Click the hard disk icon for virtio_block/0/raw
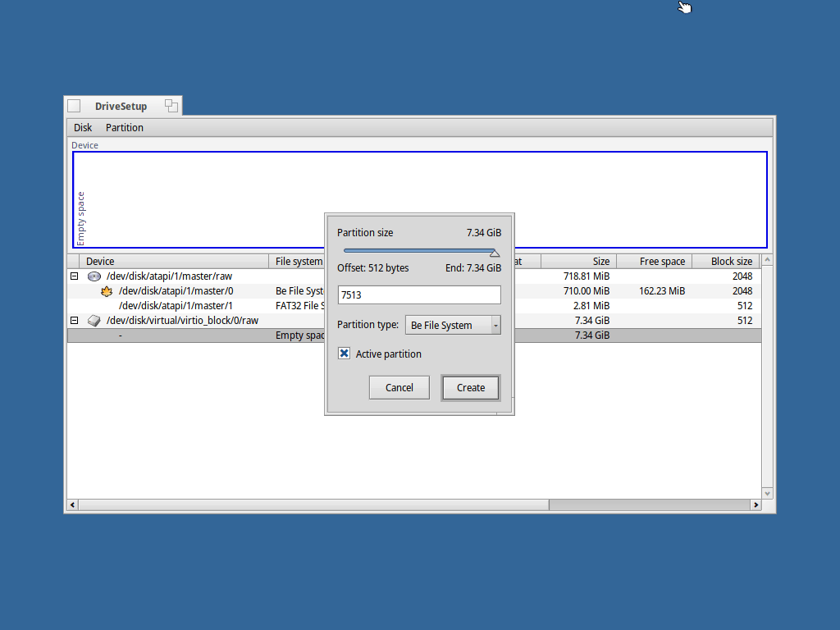The image size is (840, 630). coord(94,321)
